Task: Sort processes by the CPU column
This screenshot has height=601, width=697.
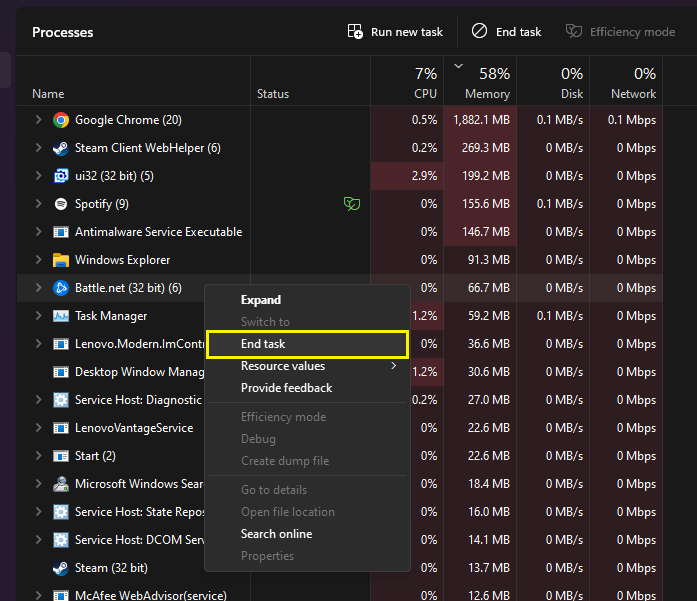Action: tap(407, 81)
